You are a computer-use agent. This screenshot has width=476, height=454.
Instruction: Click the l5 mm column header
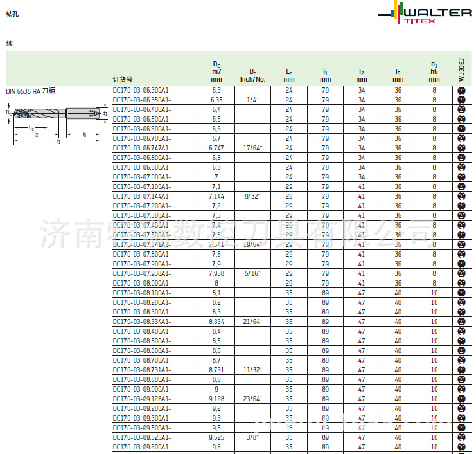point(398,76)
